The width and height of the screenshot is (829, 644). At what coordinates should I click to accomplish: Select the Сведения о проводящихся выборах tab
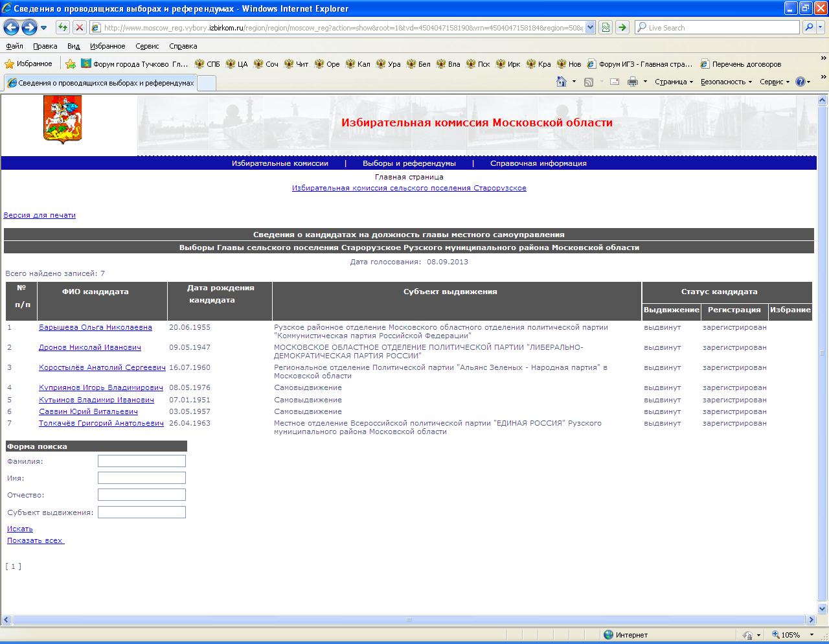pos(100,82)
